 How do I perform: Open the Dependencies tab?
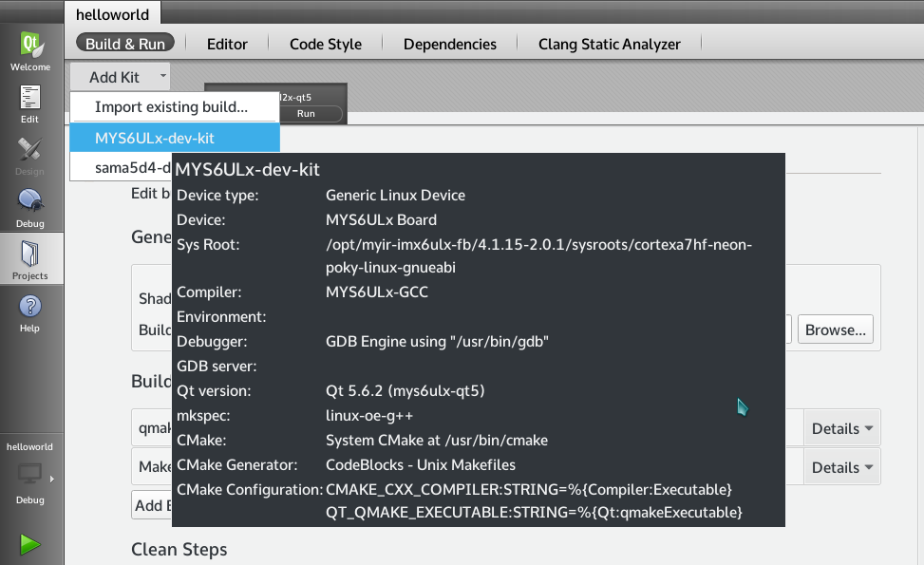[449, 45]
